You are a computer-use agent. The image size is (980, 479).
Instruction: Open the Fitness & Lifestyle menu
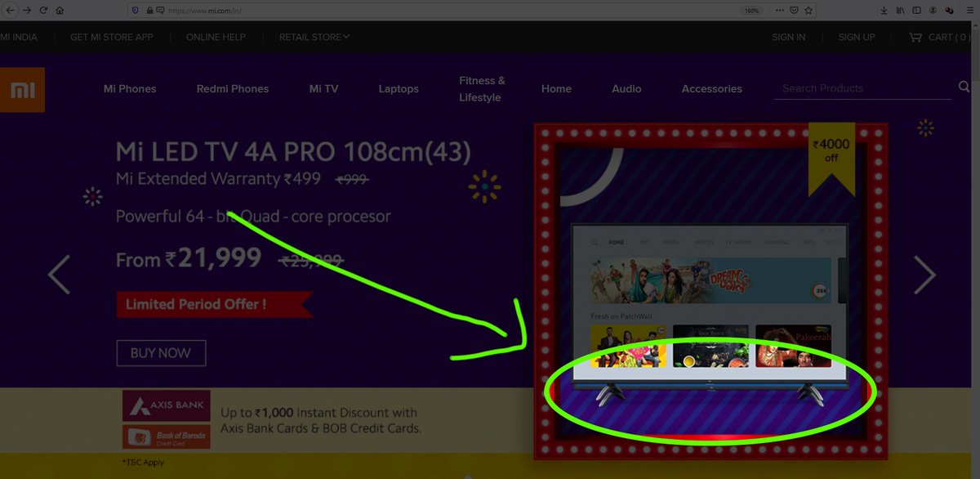tap(482, 89)
